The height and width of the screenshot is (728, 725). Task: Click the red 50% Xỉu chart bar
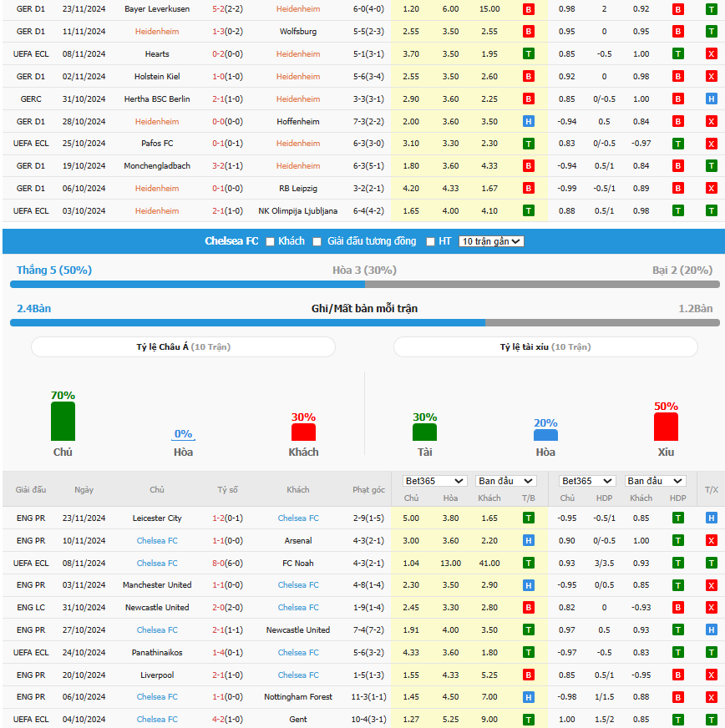[x=666, y=427]
